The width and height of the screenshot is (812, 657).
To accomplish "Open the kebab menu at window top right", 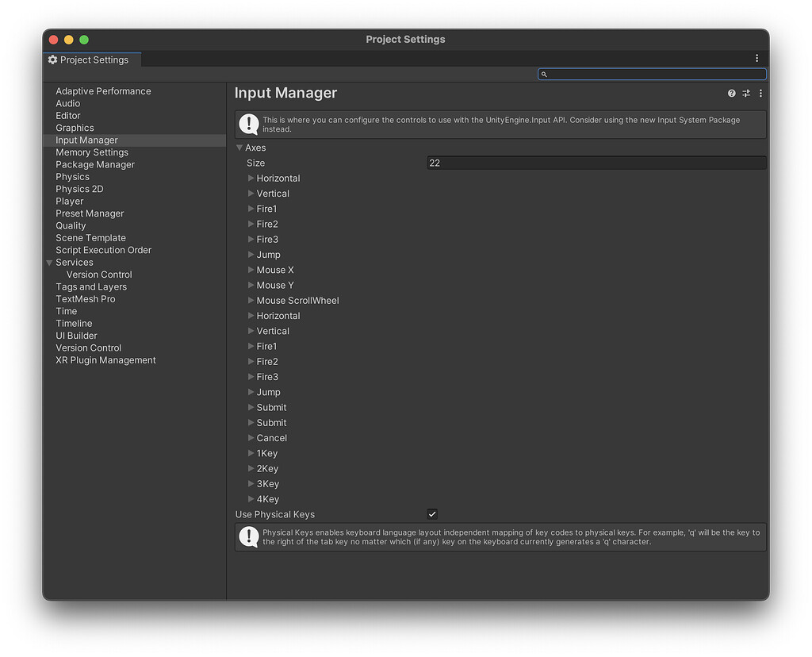I will tap(756, 58).
